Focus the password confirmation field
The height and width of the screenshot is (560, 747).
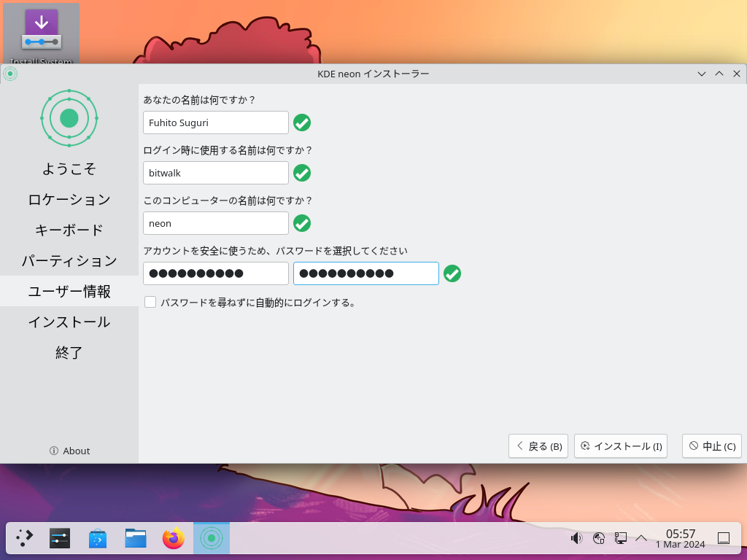366,273
